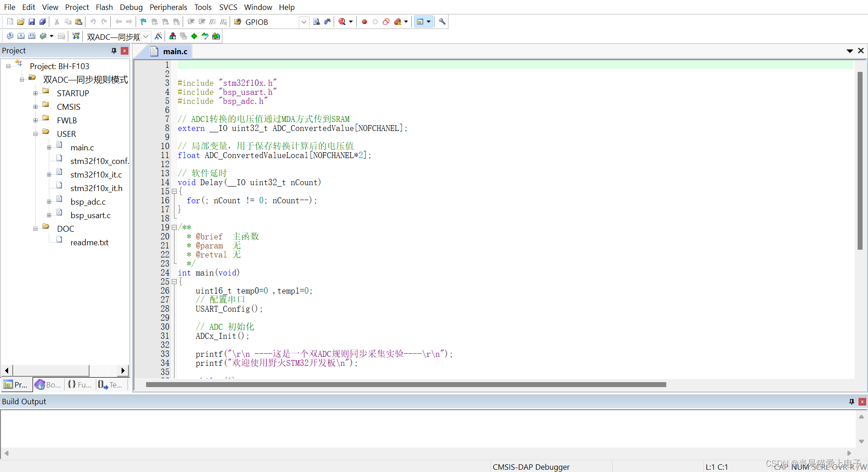Save all open files
The height and width of the screenshot is (472, 868).
pos(42,22)
